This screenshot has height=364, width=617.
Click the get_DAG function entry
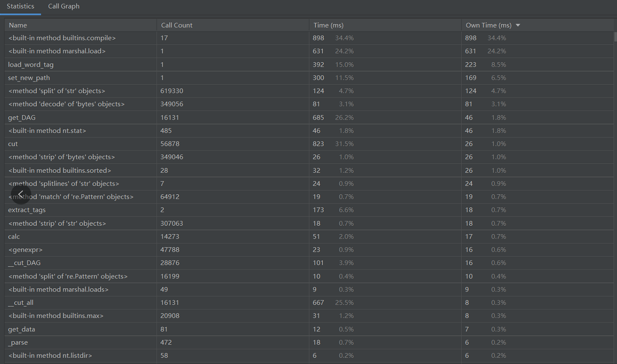pos(21,117)
